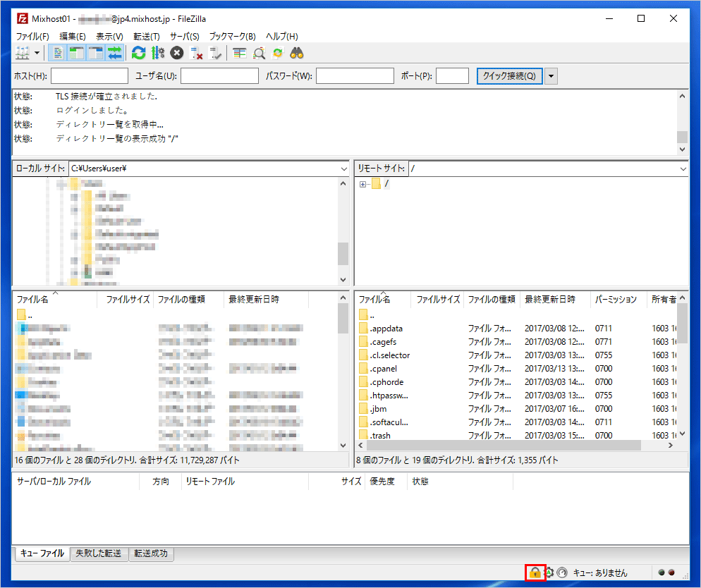This screenshot has height=588, width=701.
Task: Toggle the remote directory tree view
Action: [96, 53]
